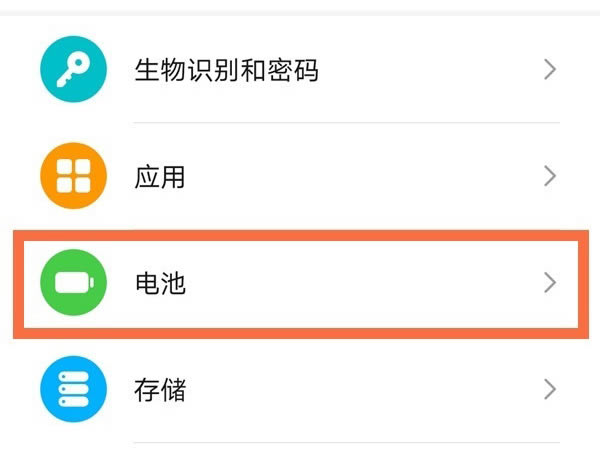600x450 pixels.
Task: Click the white disk-stack glyph inside blue circle
Action: 73,388
